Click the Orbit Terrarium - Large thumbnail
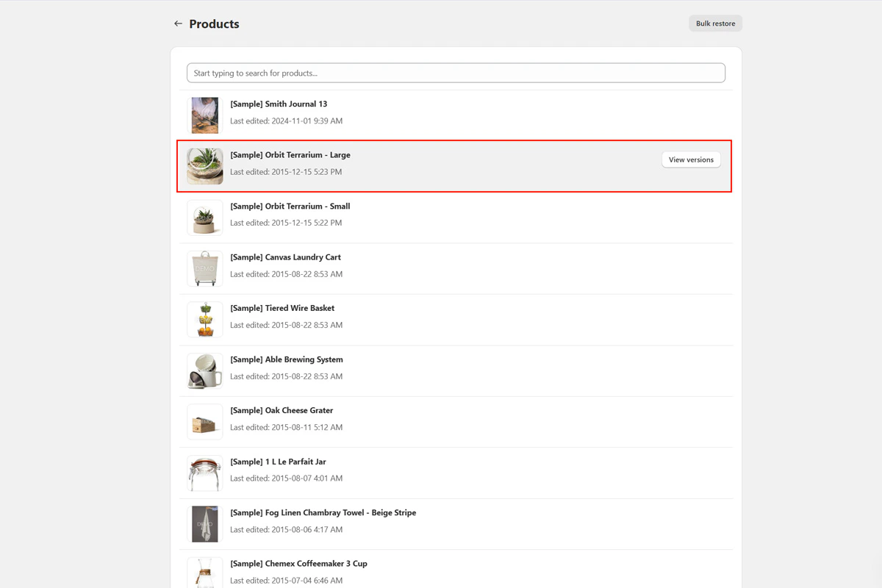This screenshot has width=882, height=588. 204,166
